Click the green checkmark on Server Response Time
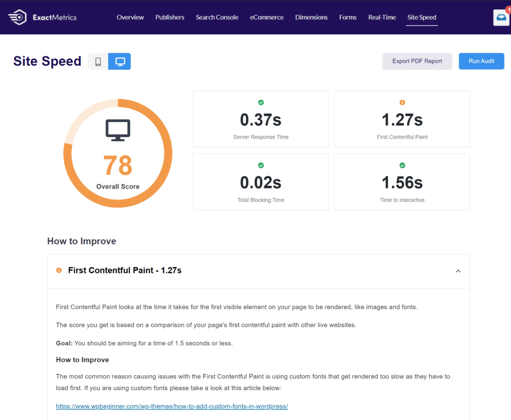This screenshot has width=511, height=420. click(x=260, y=102)
